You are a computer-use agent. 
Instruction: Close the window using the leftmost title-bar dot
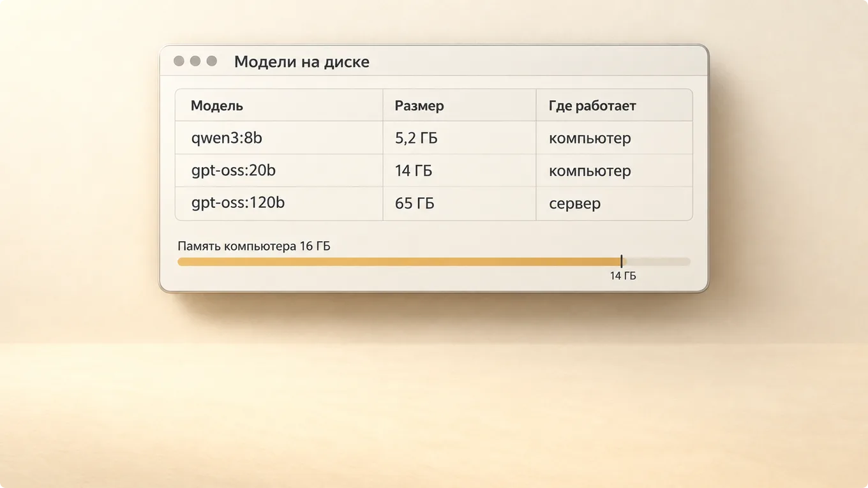click(x=179, y=61)
